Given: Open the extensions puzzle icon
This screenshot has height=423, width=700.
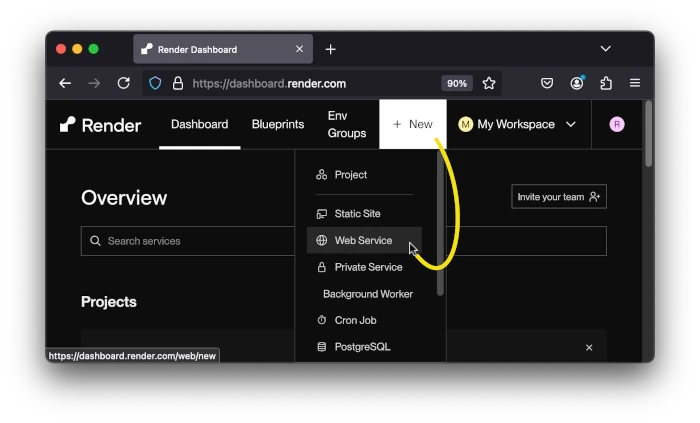Looking at the screenshot, I should pos(606,83).
